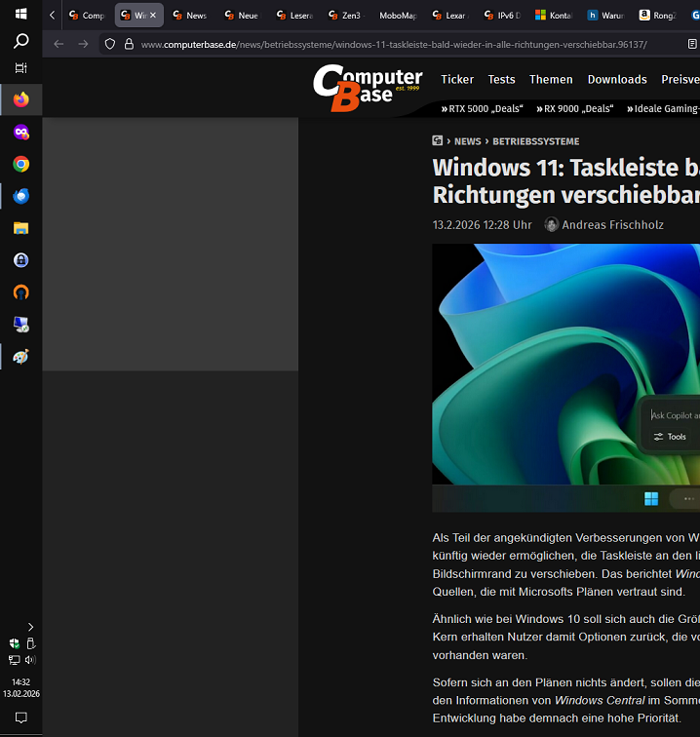Switch to the 'MoboMap' tab
The height and width of the screenshot is (737, 700).
click(398, 16)
